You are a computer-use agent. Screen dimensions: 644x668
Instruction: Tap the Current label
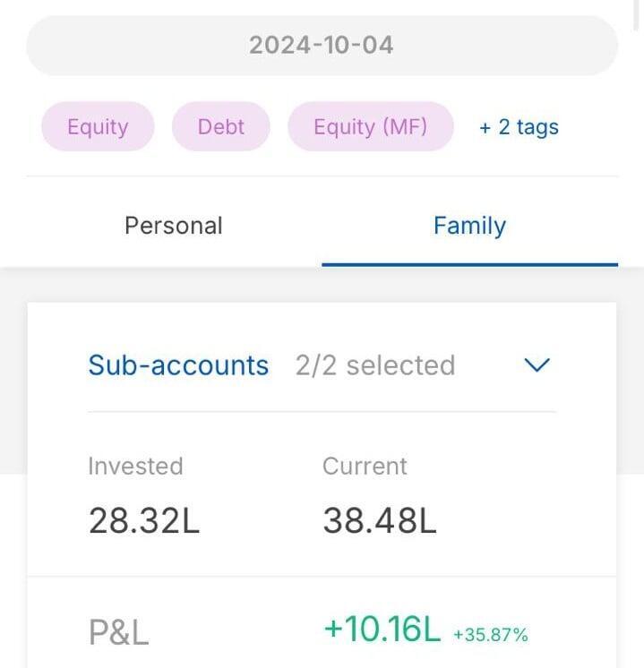[365, 466]
